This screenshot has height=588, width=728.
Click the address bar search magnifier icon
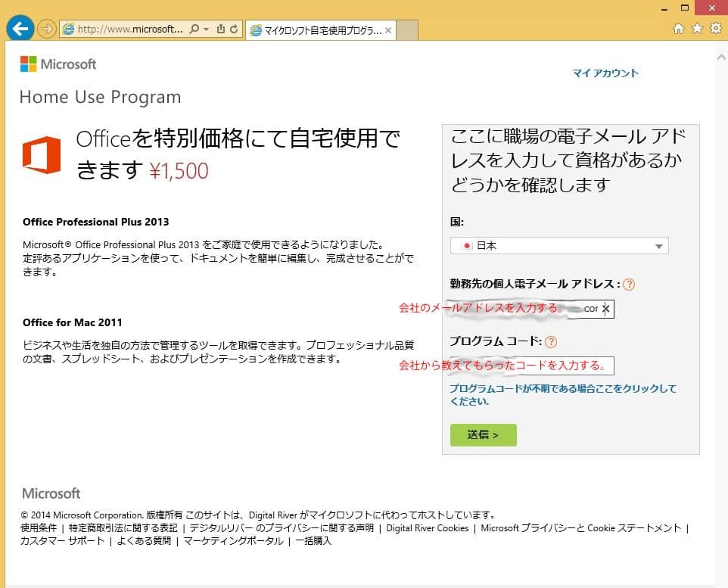[x=194, y=30]
